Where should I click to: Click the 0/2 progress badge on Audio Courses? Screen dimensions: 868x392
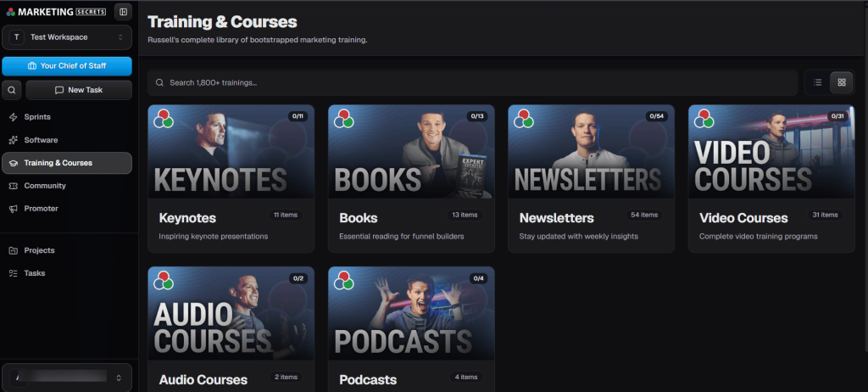coord(298,278)
